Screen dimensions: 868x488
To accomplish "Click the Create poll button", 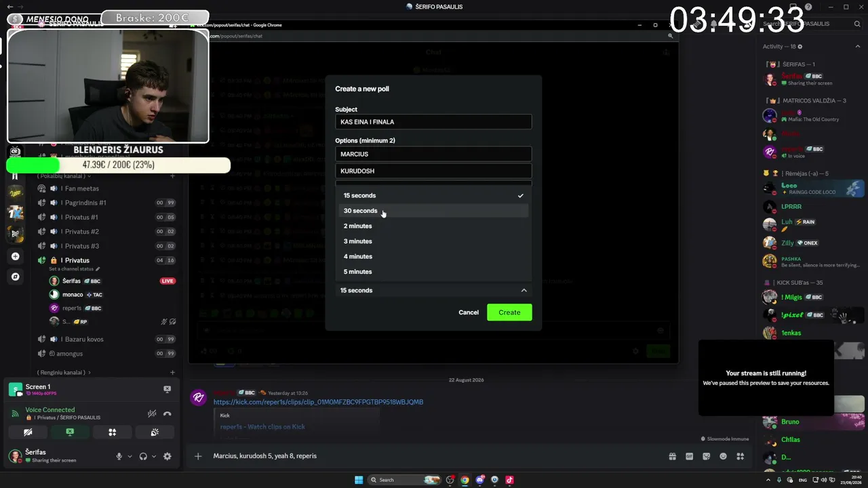I will [509, 312].
